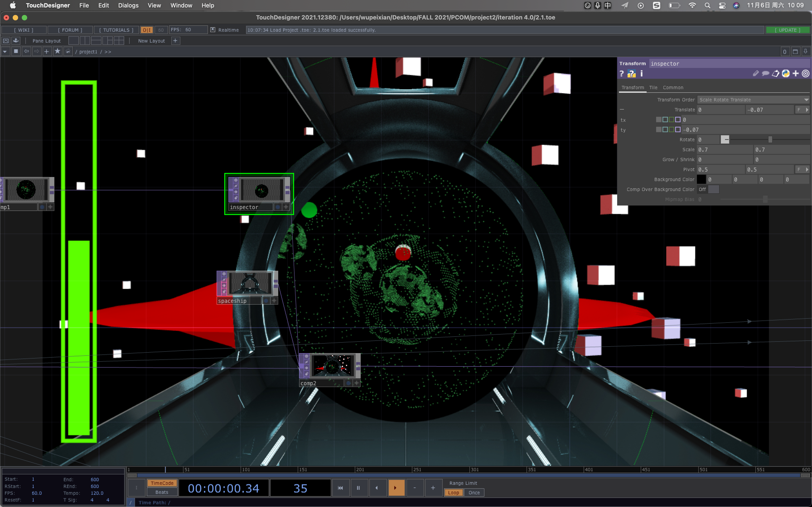Select Once range limit button
Image resolution: width=812 pixels, height=507 pixels.
(474, 493)
